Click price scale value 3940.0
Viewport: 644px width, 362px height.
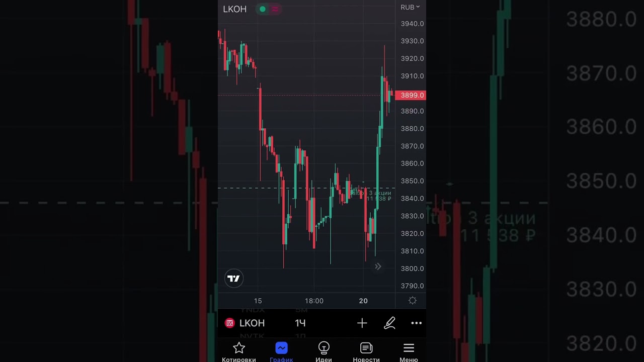pos(412,24)
